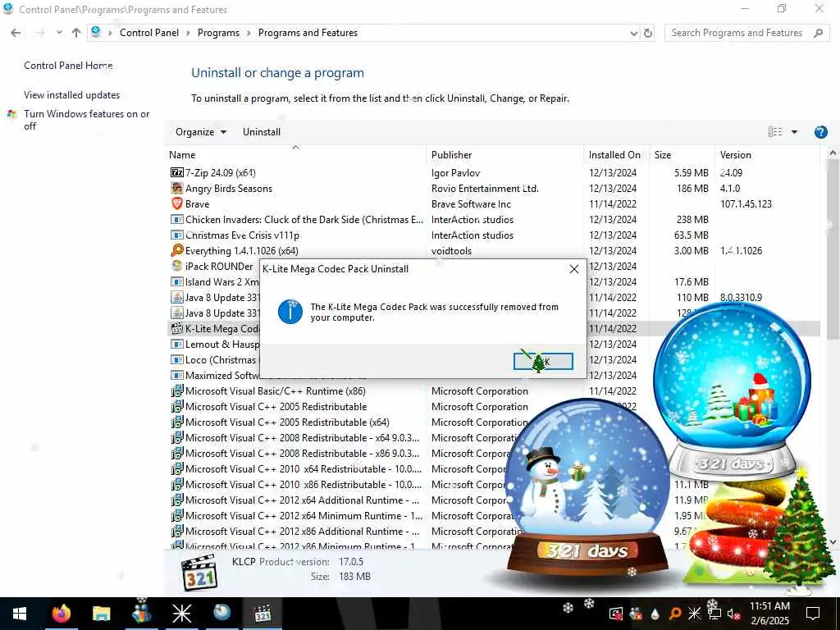This screenshot has width=840, height=630.
Task: Click the scrollbar up arrow
Action: pos(833,153)
